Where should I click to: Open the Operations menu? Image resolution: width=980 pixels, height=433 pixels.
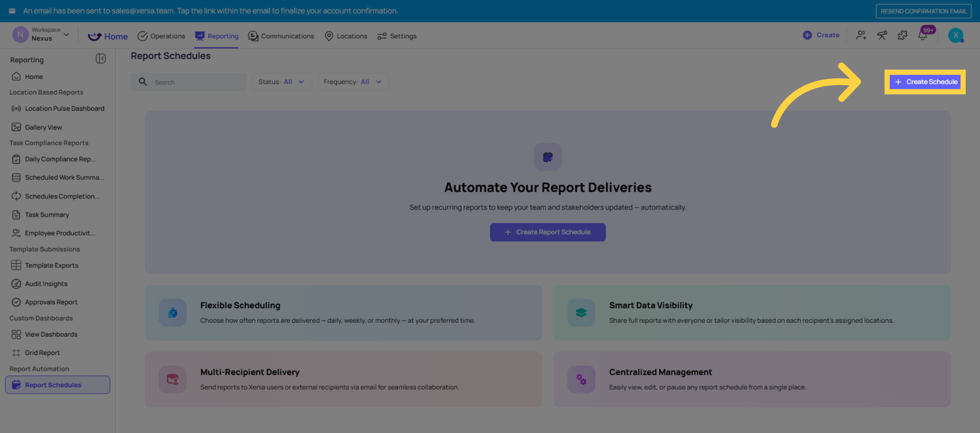pos(161,36)
